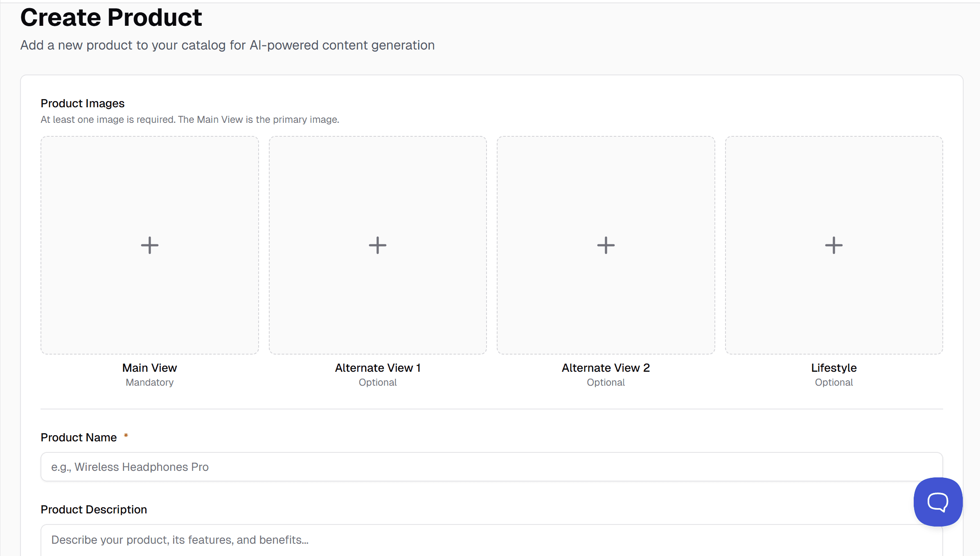
Task: Click the image requirement helper text
Action: [x=190, y=120]
